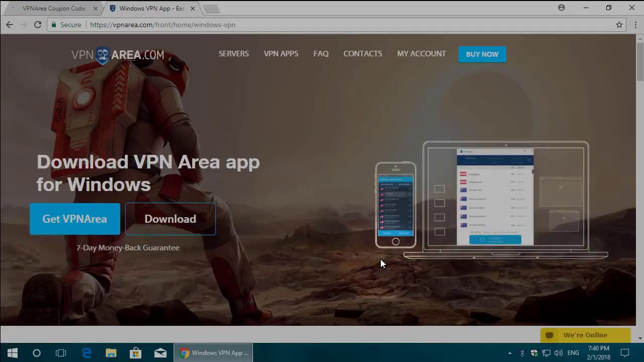Click the VPNArea.com logo
644x362 pixels.
[118, 55]
